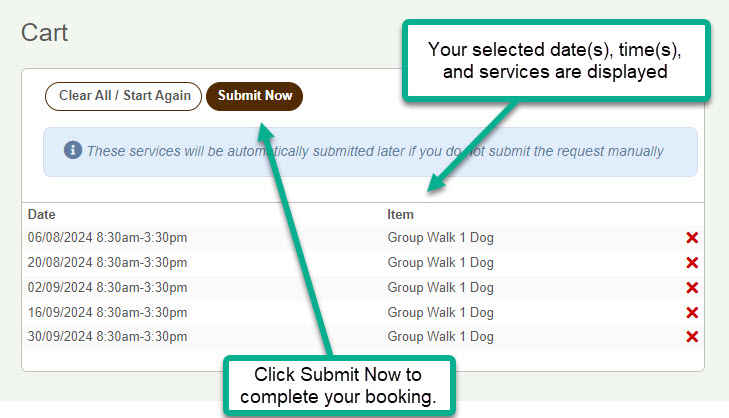729x418 pixels.
Task: Click the Cart page heading
Action: pyautogui.click(x=45, y=33)
